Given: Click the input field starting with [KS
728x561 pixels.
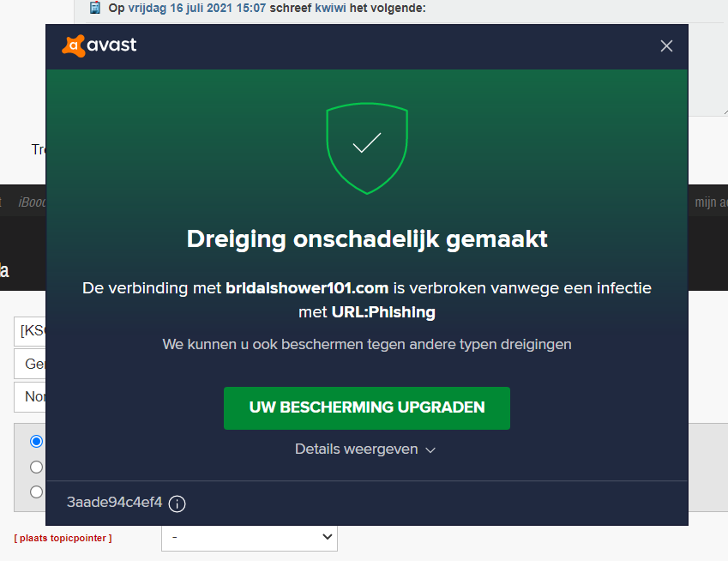Looking at the screenshot, I should tap(30, 331).
